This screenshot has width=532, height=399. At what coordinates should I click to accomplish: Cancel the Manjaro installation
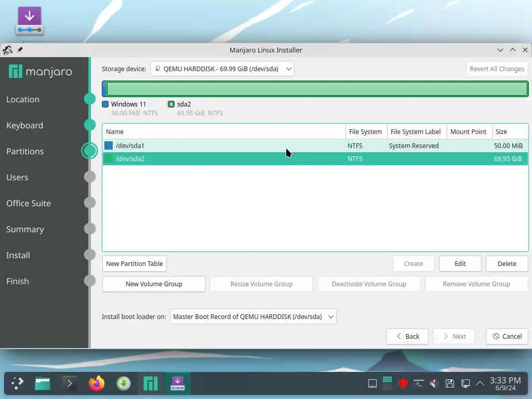pyautogui.click(x=507, y=336)
